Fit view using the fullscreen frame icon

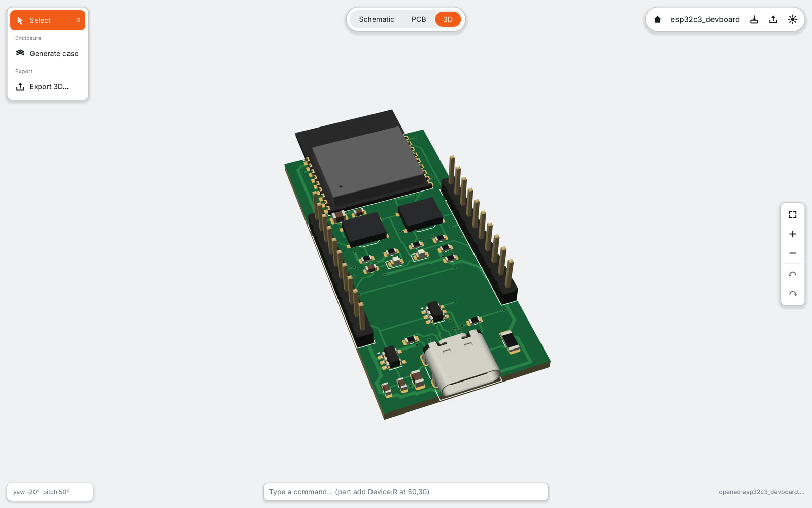coord(793,215)
